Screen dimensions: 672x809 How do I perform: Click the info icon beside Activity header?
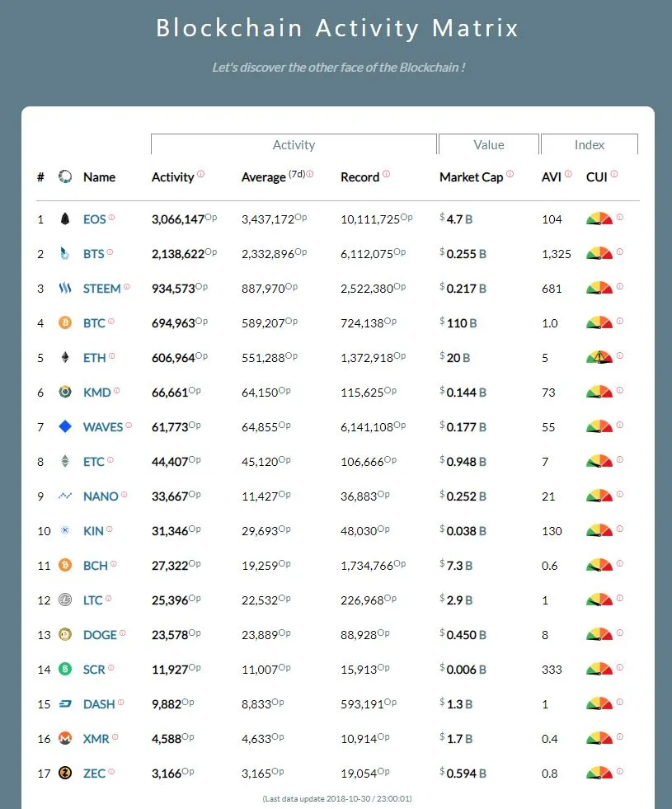[200, 174]
